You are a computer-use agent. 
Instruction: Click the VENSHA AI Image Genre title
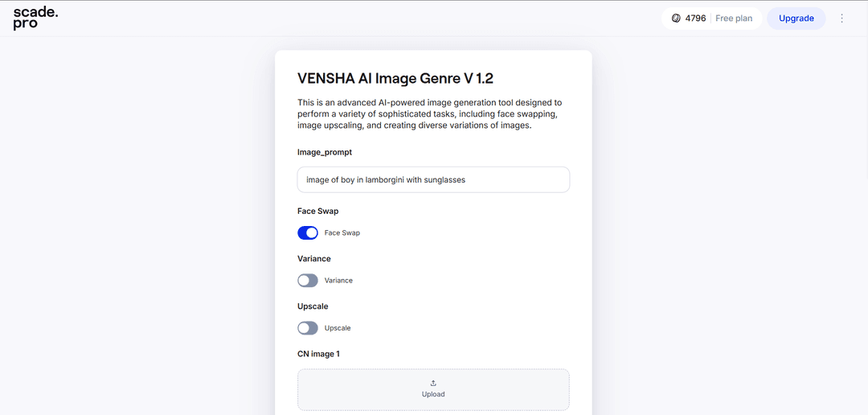pyautogui.click(x=395, y=79)
